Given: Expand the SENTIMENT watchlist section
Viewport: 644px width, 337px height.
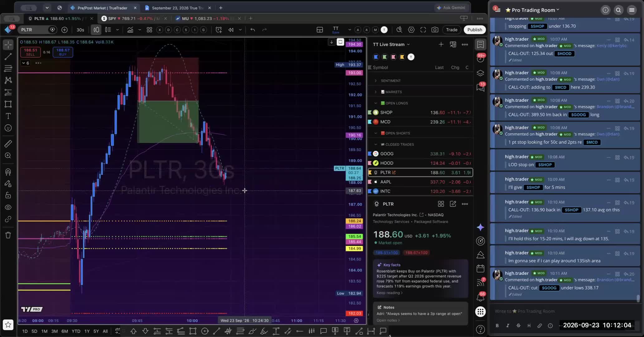Looking at the screenshot, I should [375, 81].
